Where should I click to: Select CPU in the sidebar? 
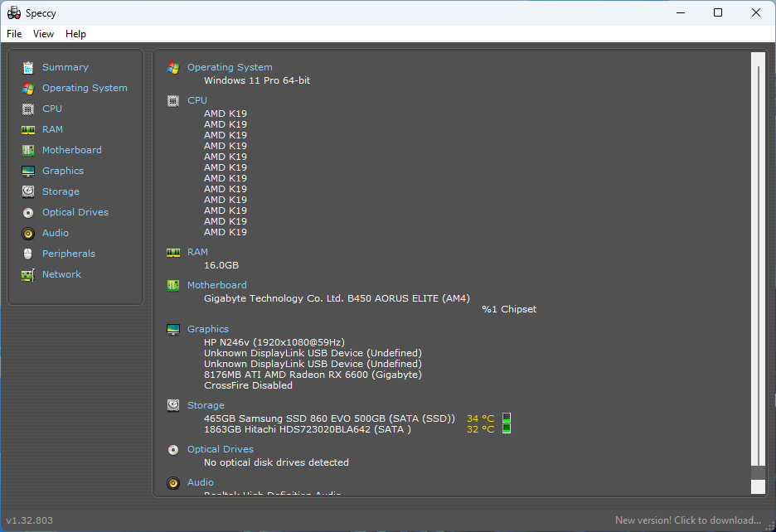[x=52, y=109]
